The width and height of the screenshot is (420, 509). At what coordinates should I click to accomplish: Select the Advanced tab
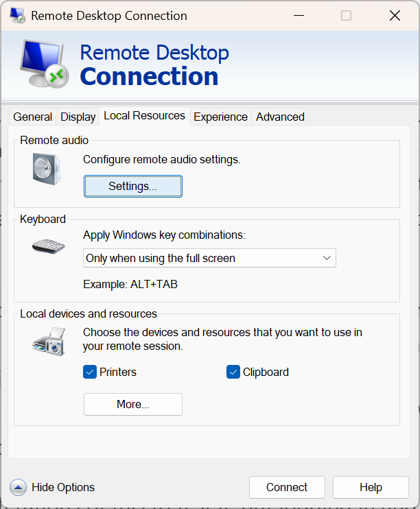280,117
